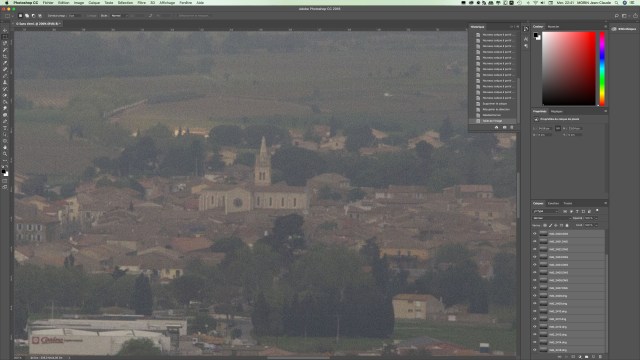Switch to the Tracés tab
This screenshot has width=640, height=360.
coord(568,203)
